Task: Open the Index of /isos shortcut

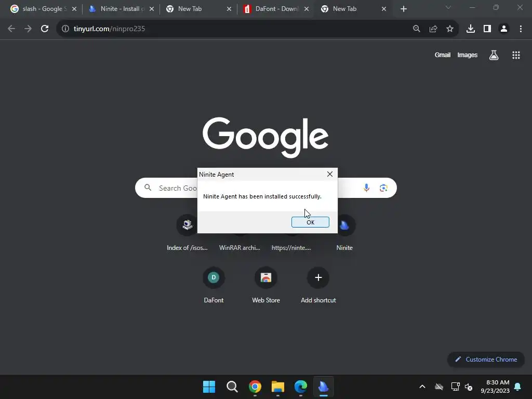Action: (187, 233)
